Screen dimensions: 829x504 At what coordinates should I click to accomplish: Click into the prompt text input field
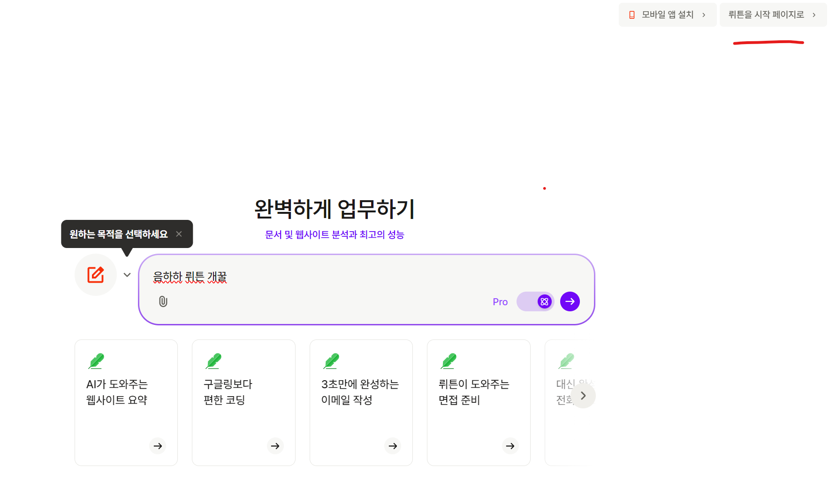366,277
